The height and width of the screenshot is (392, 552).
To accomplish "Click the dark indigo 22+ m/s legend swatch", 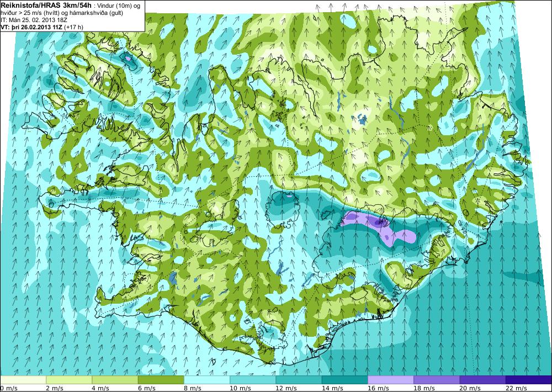I will coord(529,380).
